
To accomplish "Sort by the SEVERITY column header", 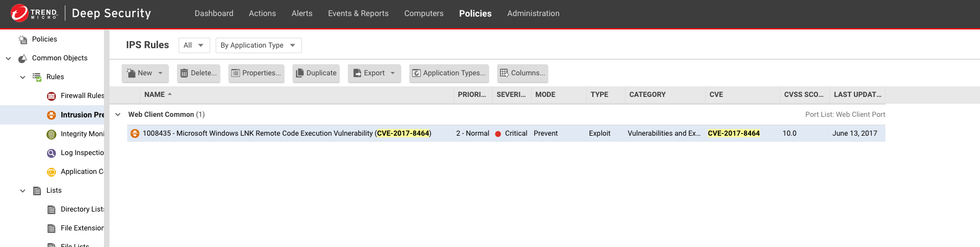I will click(x=511, y=95).
